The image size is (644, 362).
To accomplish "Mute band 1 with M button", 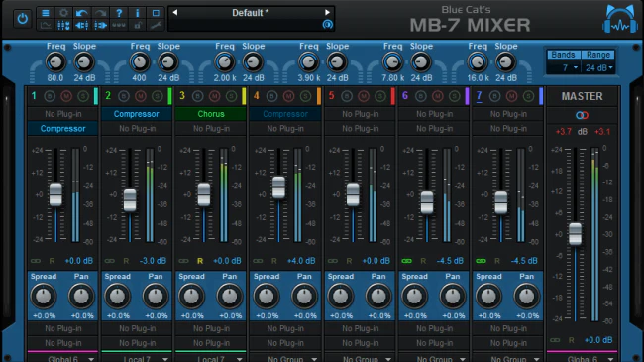I will click(66, 96).
